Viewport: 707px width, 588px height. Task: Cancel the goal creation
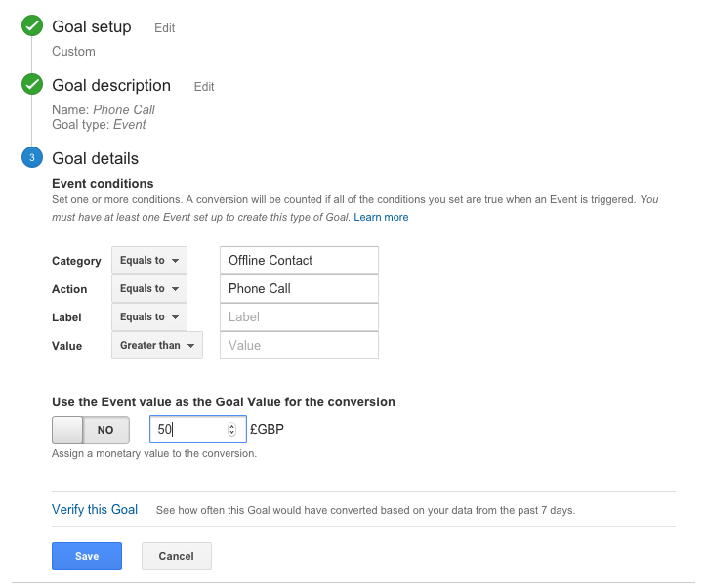point(177,556)
